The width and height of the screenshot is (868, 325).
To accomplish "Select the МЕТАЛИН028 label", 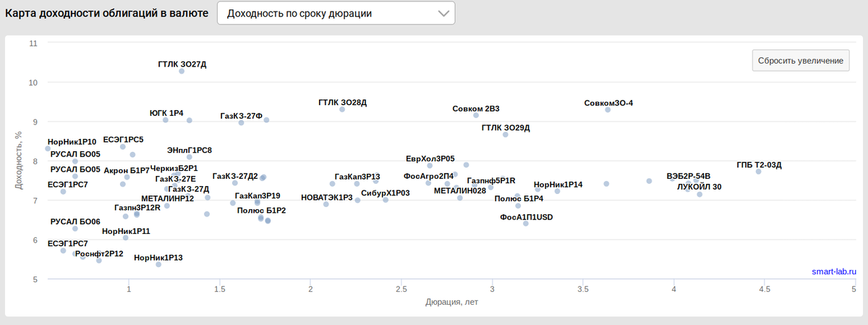I will click(460, 191).
